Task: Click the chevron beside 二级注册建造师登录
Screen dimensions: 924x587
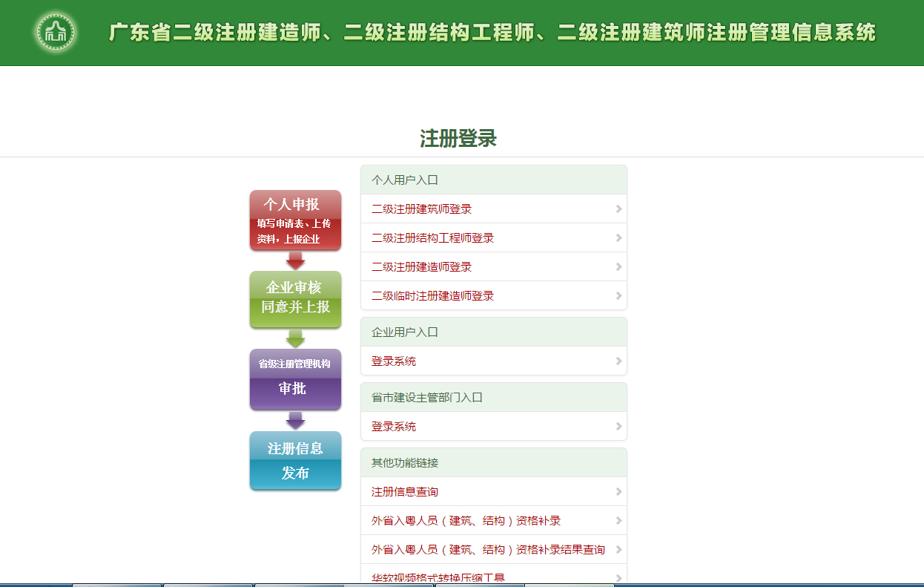Action: click(x=618, y=266)
